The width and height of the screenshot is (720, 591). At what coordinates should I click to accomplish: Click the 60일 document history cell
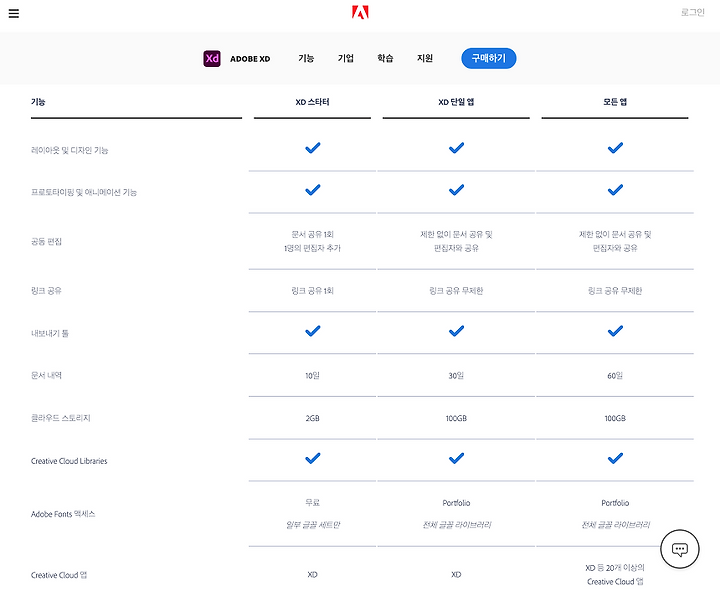tap(615, 376)
